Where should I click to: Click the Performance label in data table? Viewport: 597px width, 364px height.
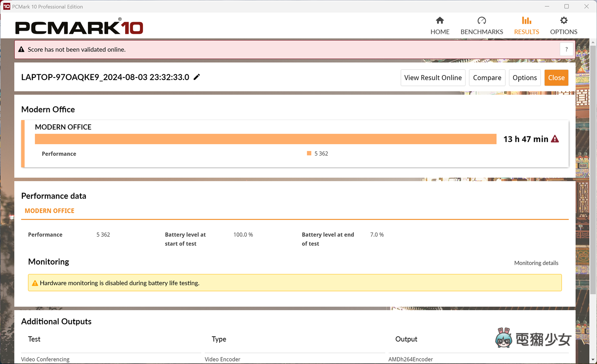45,235
